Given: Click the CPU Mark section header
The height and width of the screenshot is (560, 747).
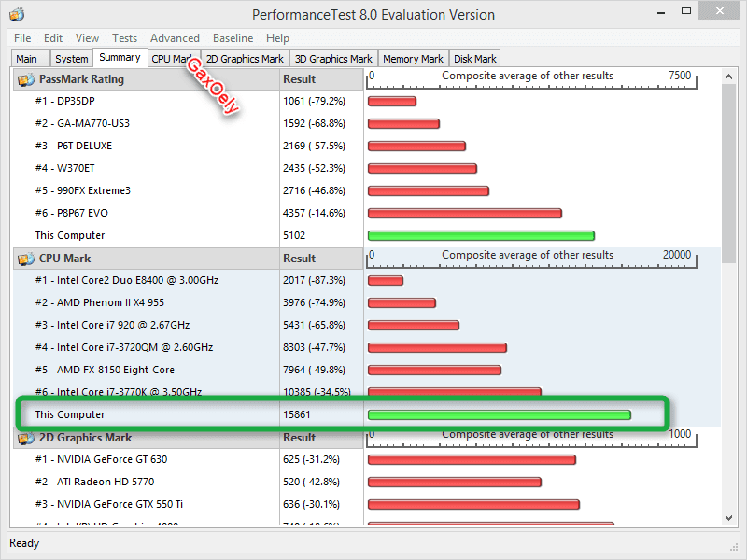Looking at the screenshot, I should 147,259.
